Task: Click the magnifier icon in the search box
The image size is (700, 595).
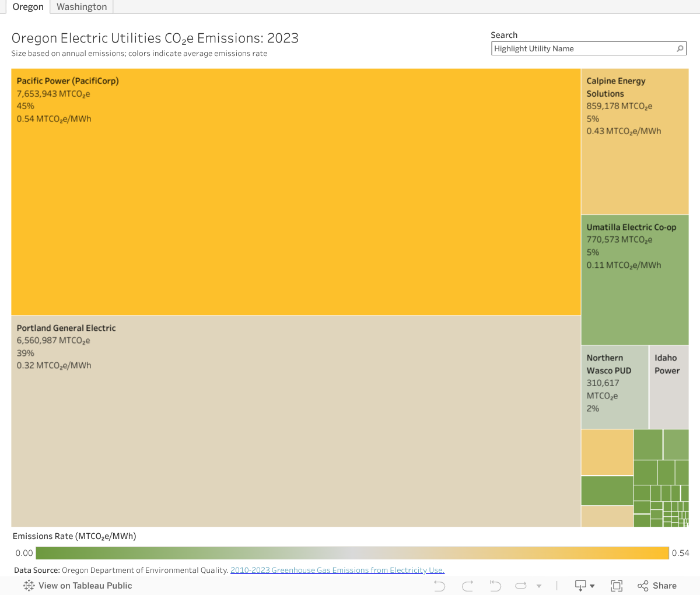Action: point(680,49)
